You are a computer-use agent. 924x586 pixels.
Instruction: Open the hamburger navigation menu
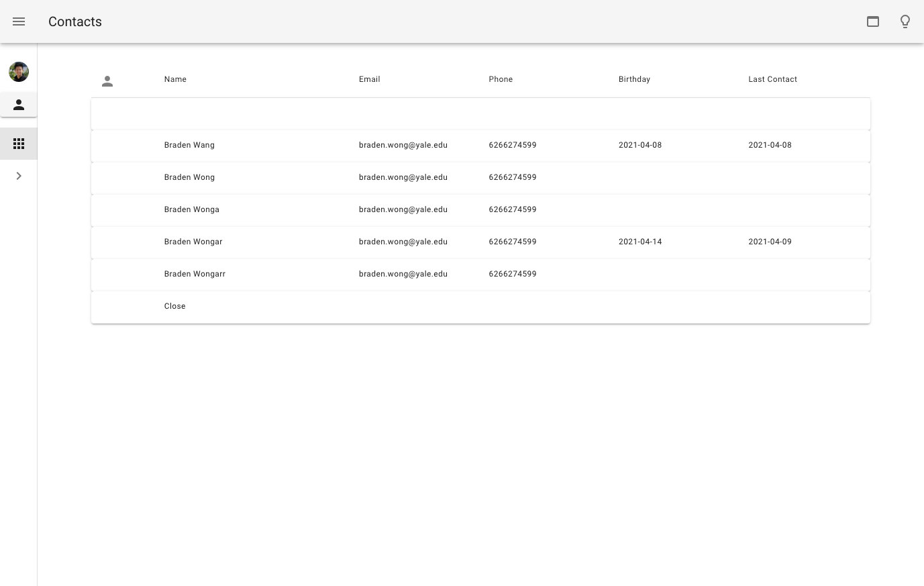point(19,21)
